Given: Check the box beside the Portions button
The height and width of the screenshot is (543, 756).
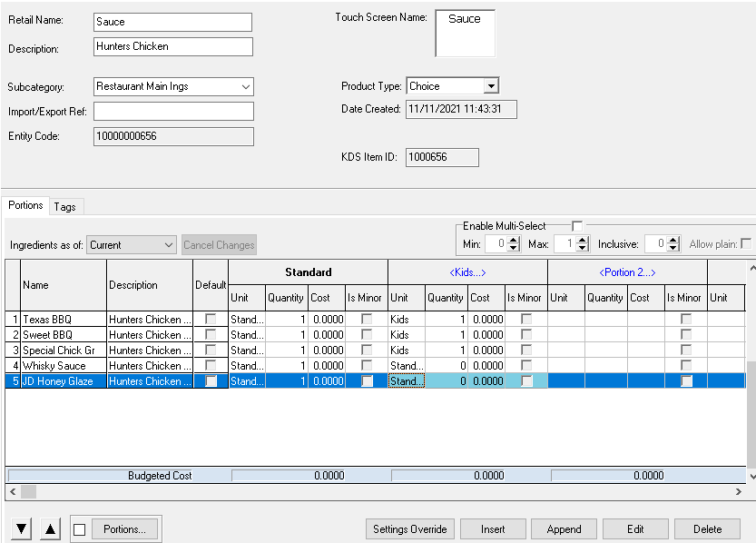Looking at the screenshot, I should tap(80, 529).
